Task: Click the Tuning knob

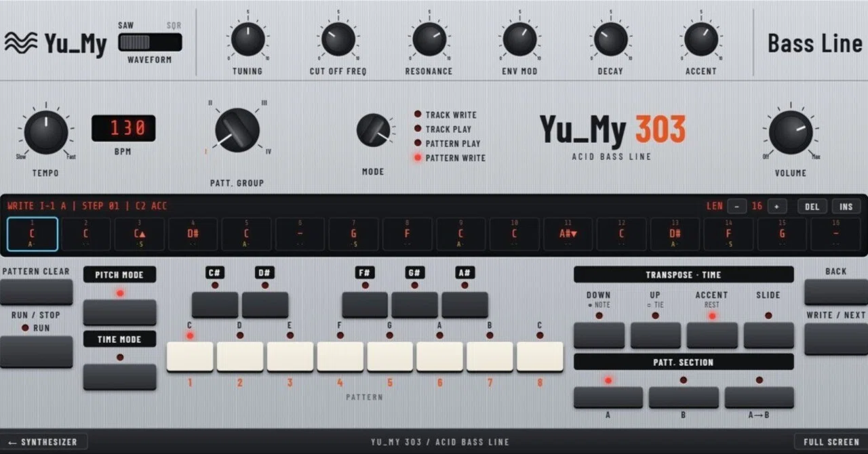Action: (x=248, y=39)
